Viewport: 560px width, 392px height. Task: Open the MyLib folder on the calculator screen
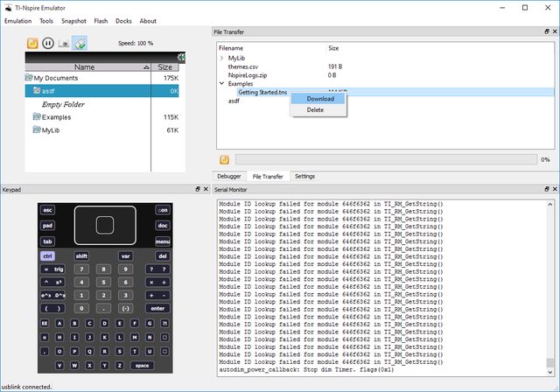[x=51, y=130]
